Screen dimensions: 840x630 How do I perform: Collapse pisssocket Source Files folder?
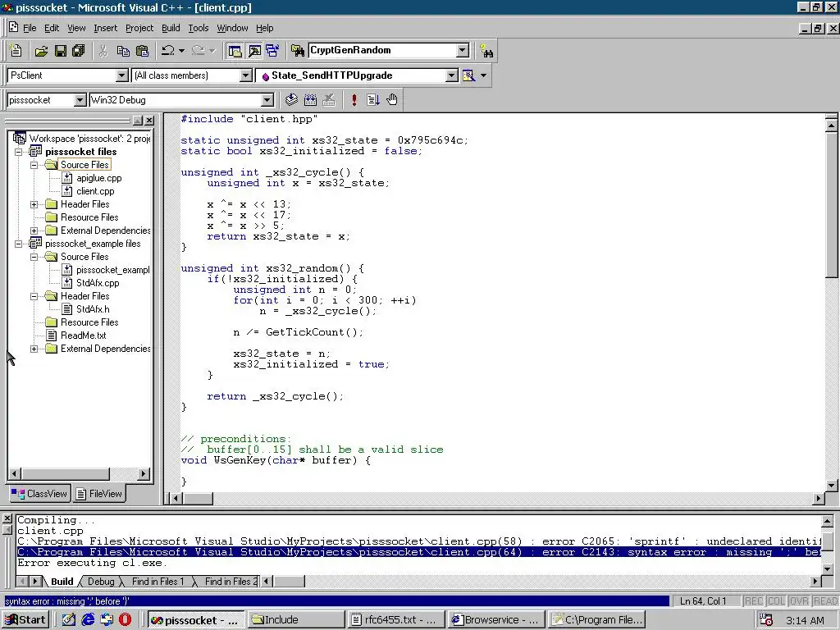[x=34, y=165]
